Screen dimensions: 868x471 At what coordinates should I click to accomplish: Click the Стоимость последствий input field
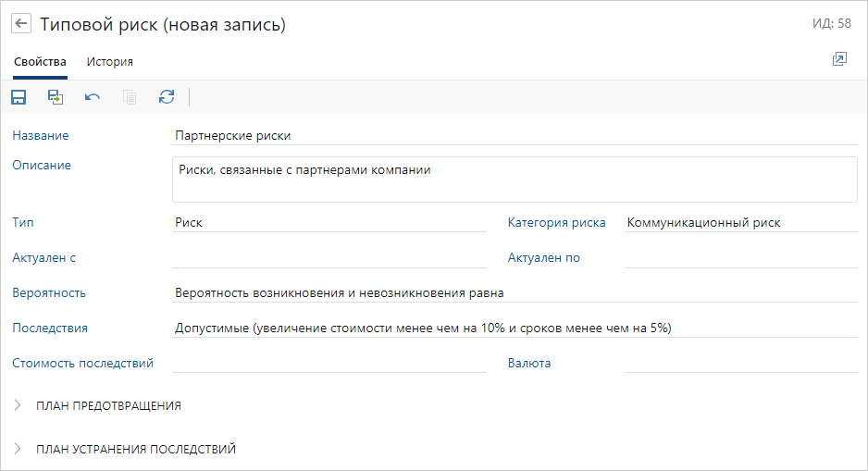329,363
